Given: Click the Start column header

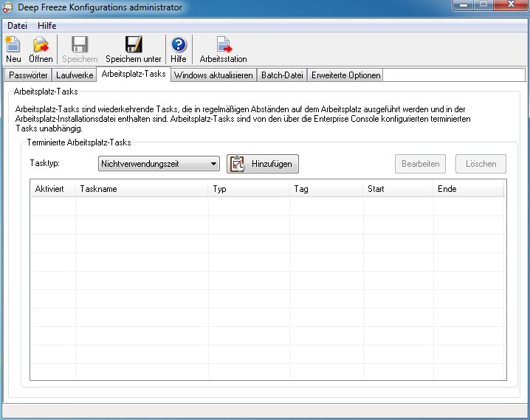Looking at the screenshot, I should [x=398, y=189].
